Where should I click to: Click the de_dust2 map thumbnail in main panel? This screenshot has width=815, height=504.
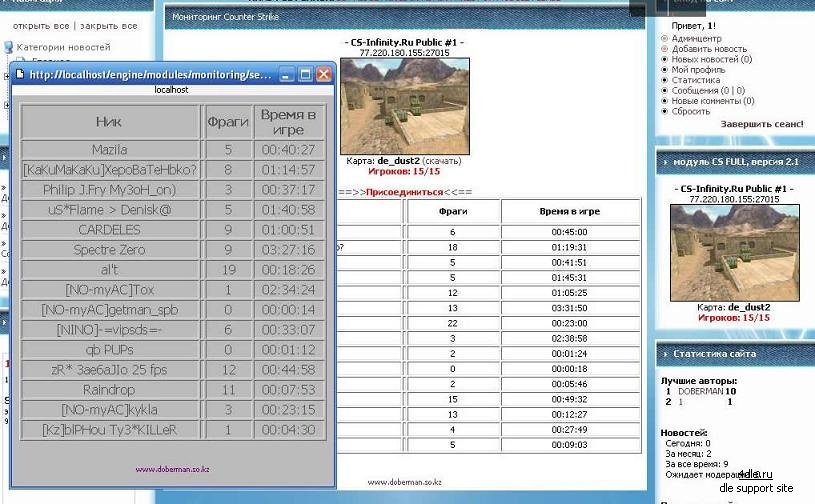click(x=404, y=106)
